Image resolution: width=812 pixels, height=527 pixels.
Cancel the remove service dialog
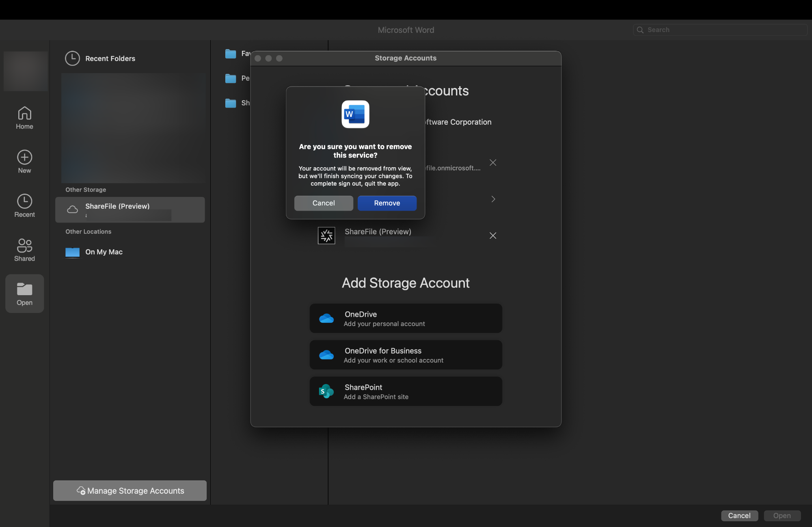(x=324, y=203)
